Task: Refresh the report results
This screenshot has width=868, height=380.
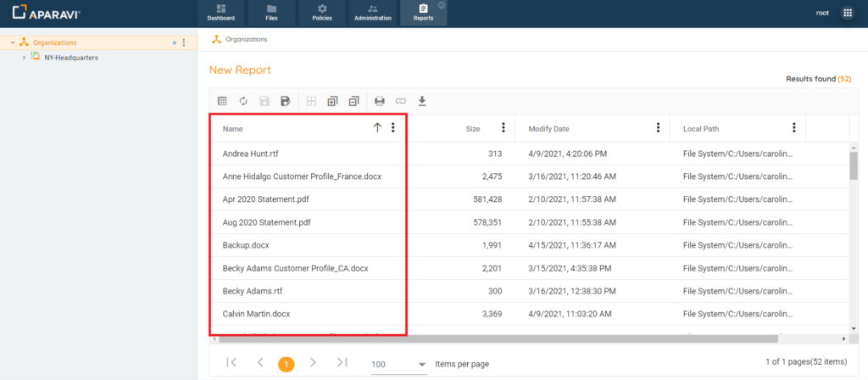Action: 243,101
